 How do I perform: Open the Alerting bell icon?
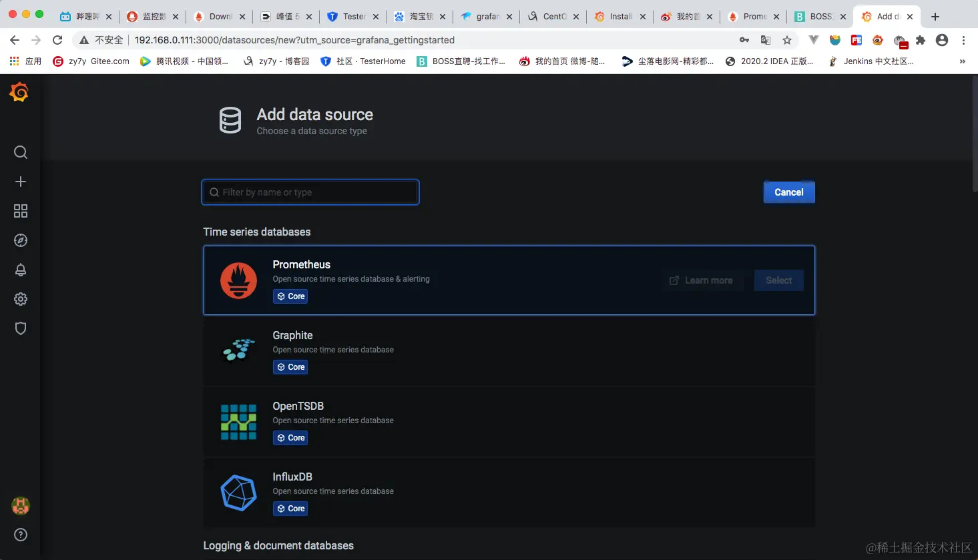point(21,270)
